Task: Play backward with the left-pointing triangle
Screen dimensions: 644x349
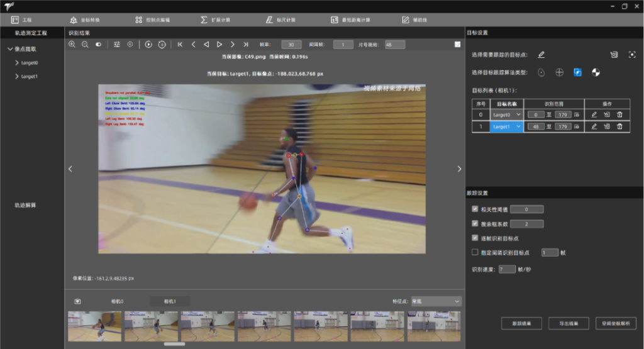Action: pos(206,45)
